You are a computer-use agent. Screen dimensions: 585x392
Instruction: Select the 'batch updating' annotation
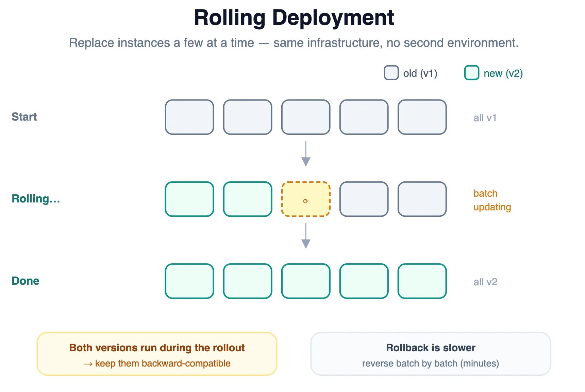(492, 200)
